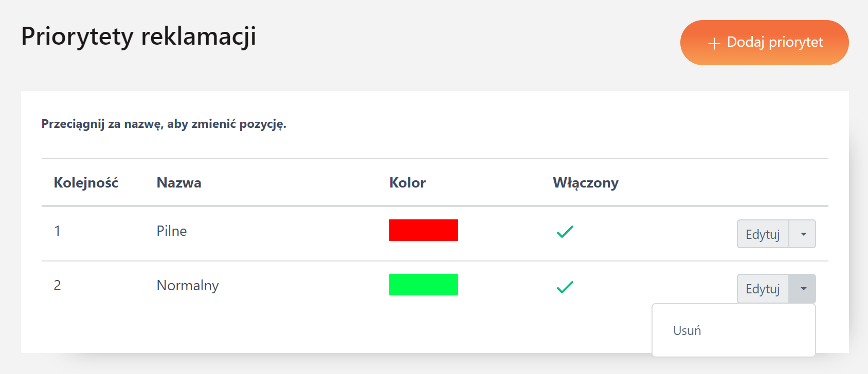The width and height of the screenshot is (868, 374).
Task: Select the Pilne priority name
Action: (172, 231)
